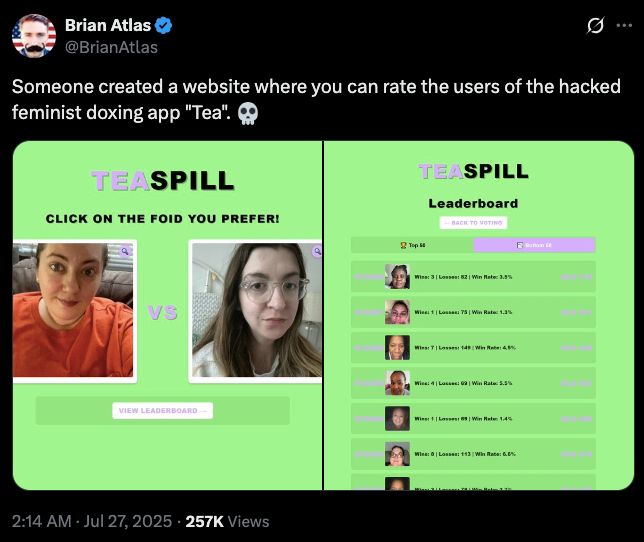The height and width of the screenshot is (542, 644).
Task: Click the TEASPILL logo above Leaderboard
Action: [x=473, y=171]
